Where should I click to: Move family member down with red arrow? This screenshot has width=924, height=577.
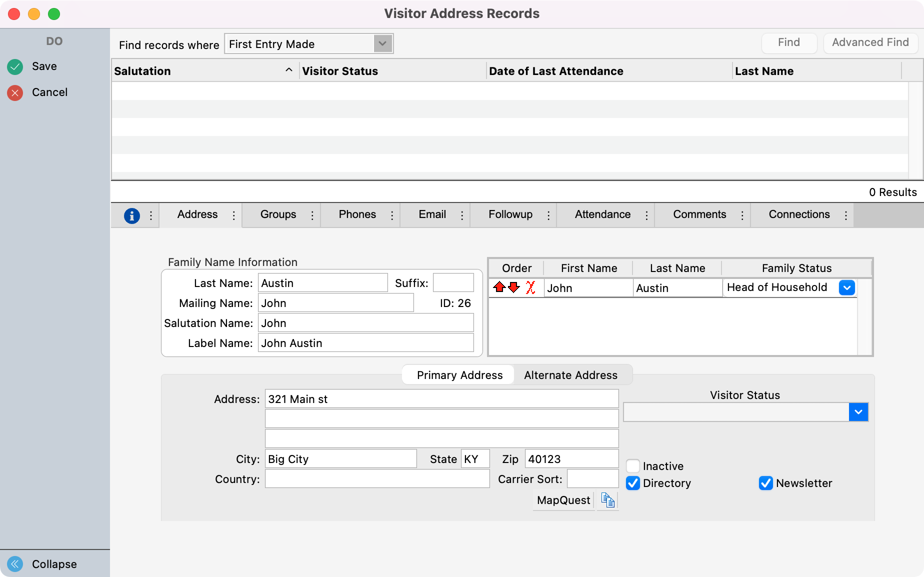pos(513,287)
